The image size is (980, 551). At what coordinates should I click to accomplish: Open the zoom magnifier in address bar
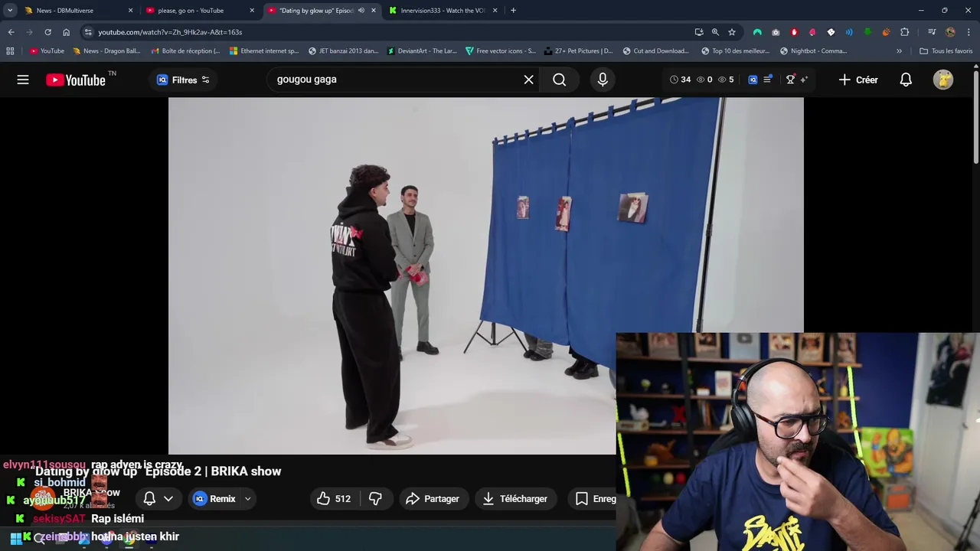click(x=715, y=32)
